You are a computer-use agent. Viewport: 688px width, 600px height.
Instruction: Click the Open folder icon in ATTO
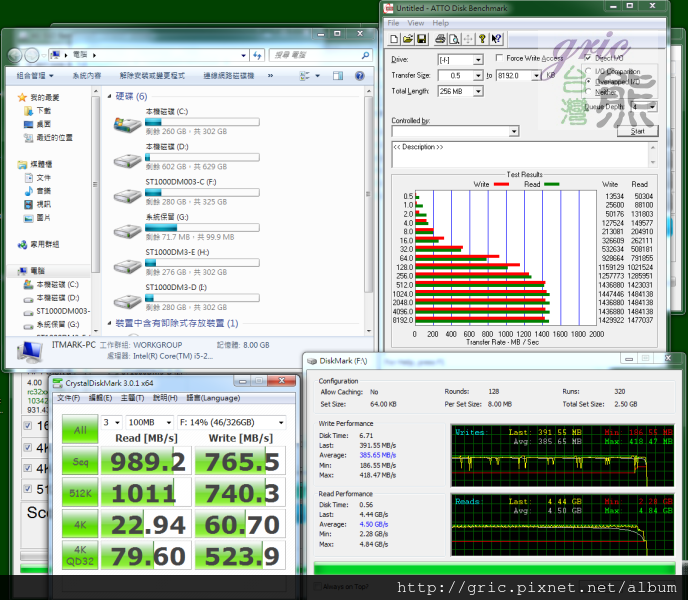coord(408,39)
